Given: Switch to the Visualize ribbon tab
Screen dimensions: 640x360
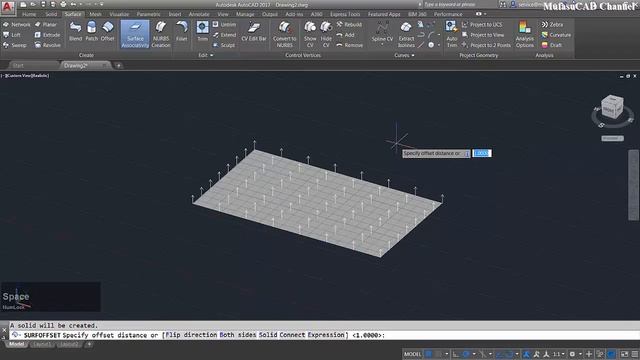Looking at the screenshot, I should click(119, 14).
